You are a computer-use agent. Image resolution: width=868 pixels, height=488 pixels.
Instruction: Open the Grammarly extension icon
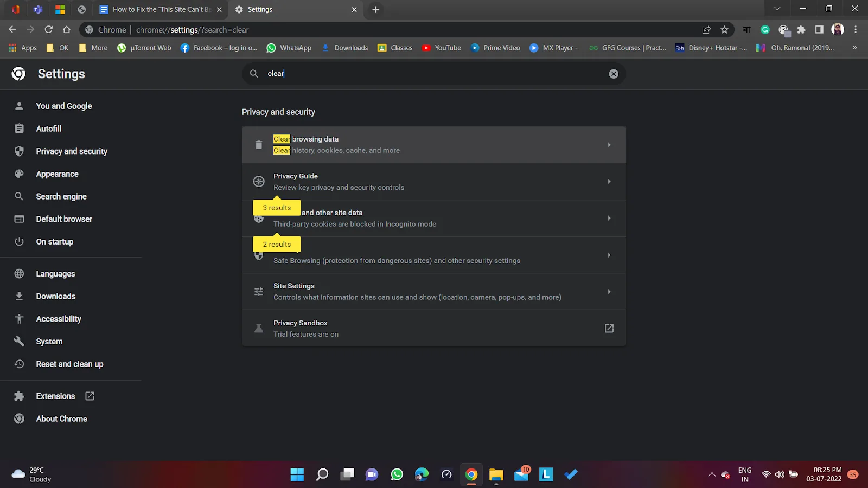(765, 30)
